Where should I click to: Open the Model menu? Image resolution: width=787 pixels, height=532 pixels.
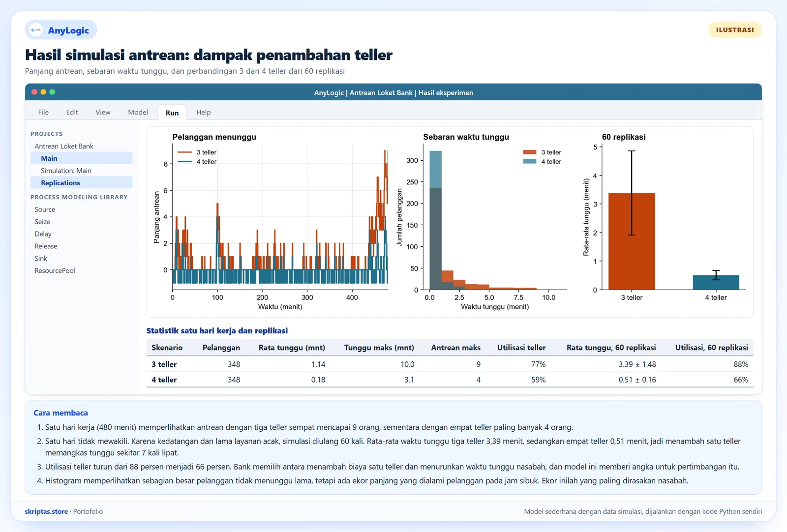(138, 112)
